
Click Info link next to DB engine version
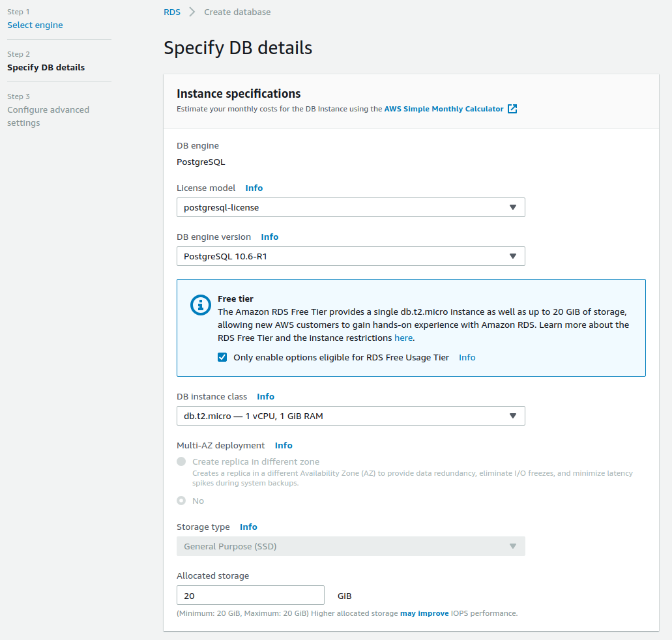(270, 237)
